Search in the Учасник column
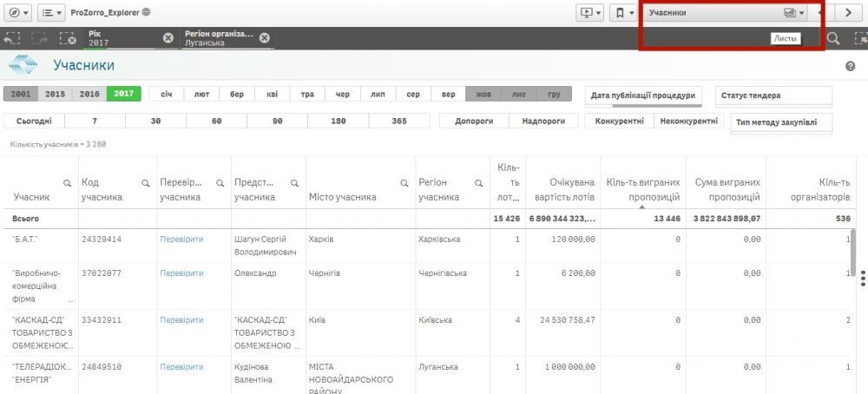 coord(67,183)
